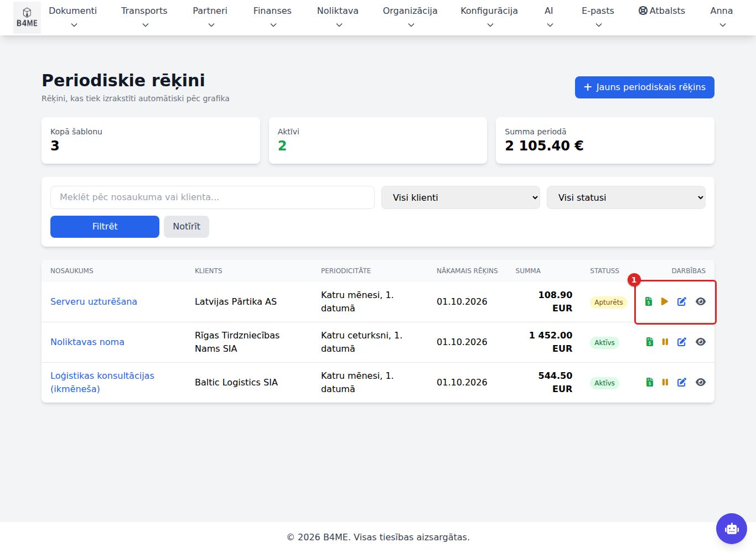Click the Summa periodā 2 105.40 € value
The image size is (756, 553).
coord(544,145)
